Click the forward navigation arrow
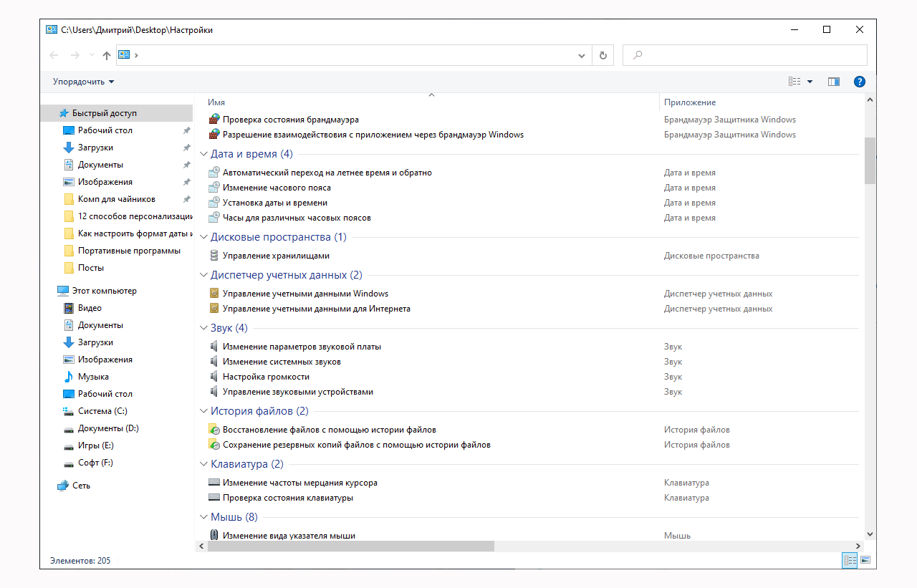917x588 pixels. pyautogui.click(x=75, y=55)
